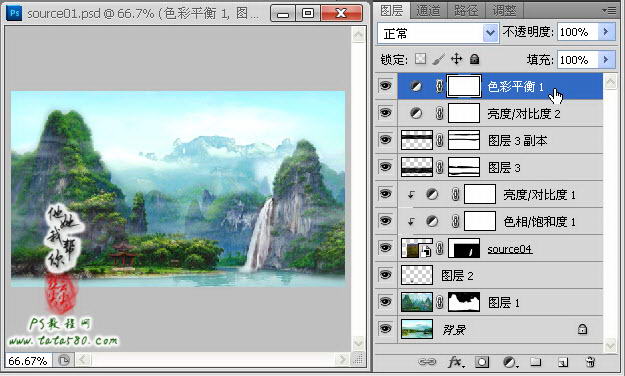Screen dimensions: 625x376
Task: Click status bar left scroll arrow
Action: (83, 360)
